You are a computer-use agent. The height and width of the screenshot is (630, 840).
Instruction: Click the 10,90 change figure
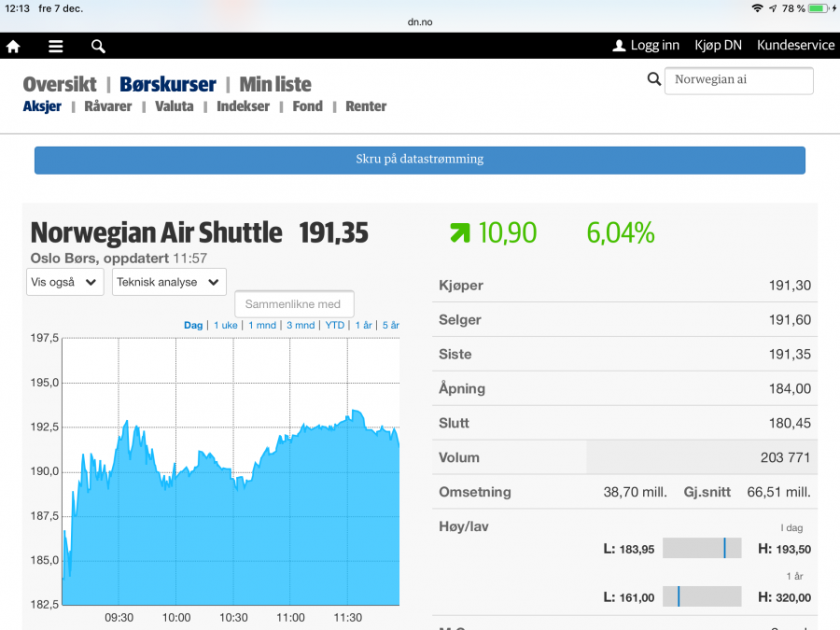tap(507, 232)
